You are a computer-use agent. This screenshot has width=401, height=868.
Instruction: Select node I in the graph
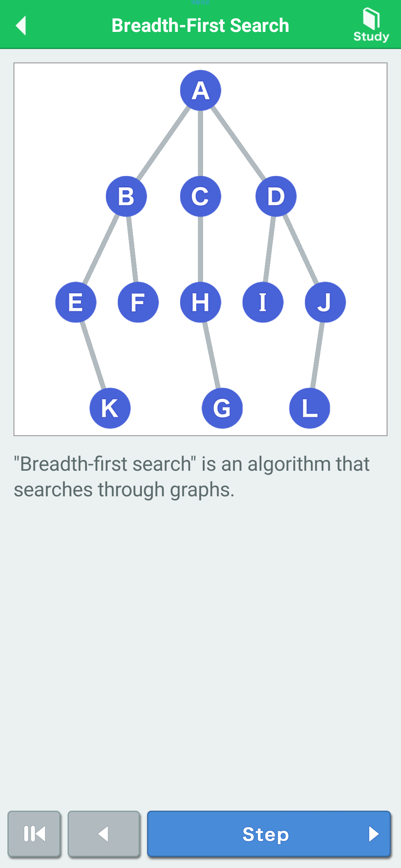click(263, 302)
